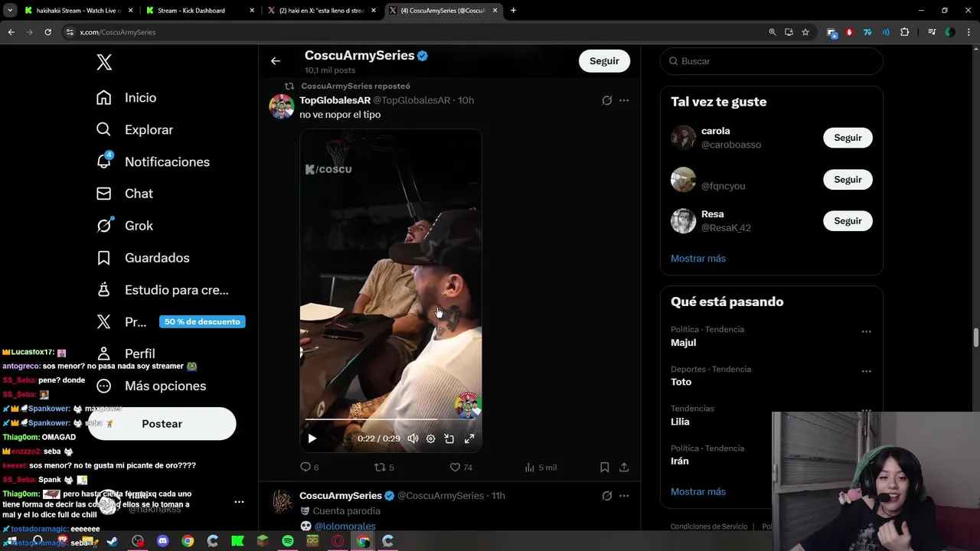This screenshot has width=980, height=551.
Task: Click the Grok icon on the TopGlobalesAR post
Action: tap(606, 100)
